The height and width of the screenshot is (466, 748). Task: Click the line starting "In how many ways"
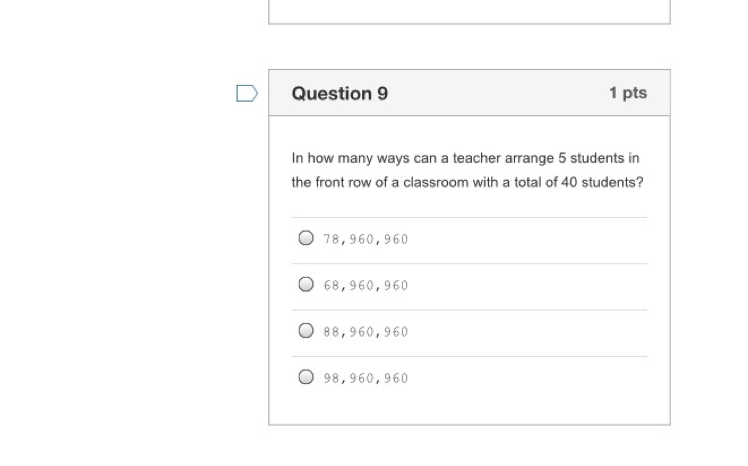pos(465,158)
